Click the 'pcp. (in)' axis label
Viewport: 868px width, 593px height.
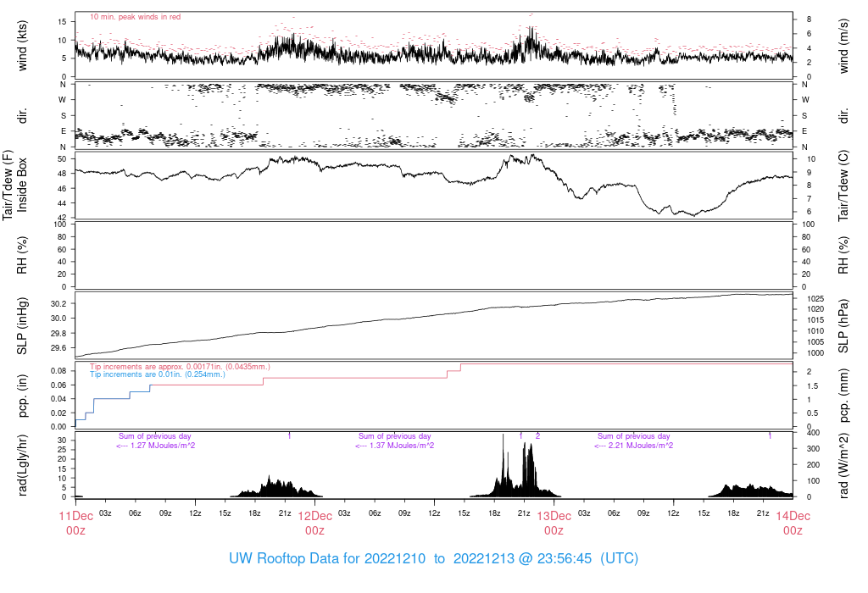pyautogui.click(x=22, y=396)
